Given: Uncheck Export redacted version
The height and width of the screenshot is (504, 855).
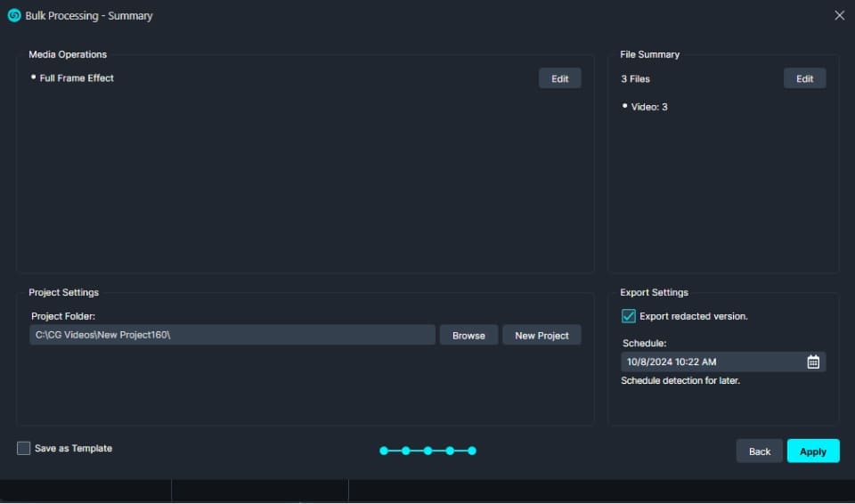Looking at the screenshot, I should pyautogui.click(x=629, y=316).
